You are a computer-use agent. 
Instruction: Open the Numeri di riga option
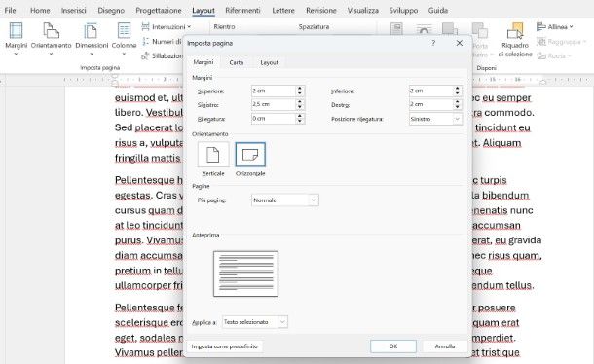pyautogui.click(x=163, y=41)
